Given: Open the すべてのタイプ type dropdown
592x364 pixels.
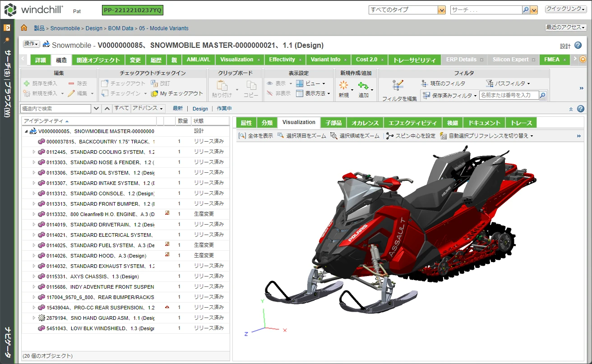Looking at the screenshot, I should coord(442,10).
